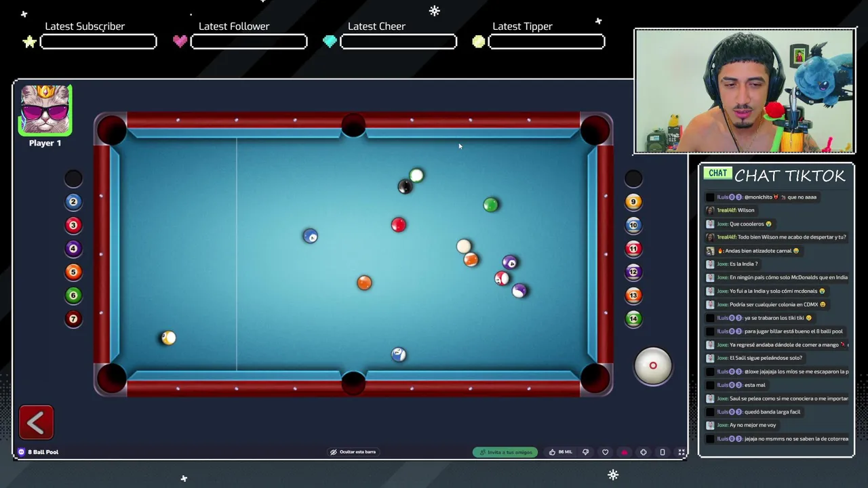Click ball 13 in the stripes rack
The width and height of the screenshot is (868, 488).
[x=633, y=296]
